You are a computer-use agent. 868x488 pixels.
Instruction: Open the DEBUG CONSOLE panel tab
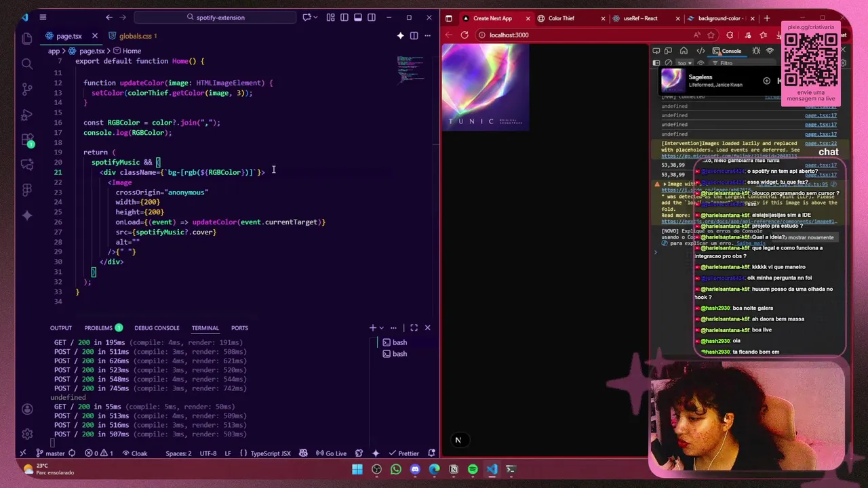pyautogui.click(x=157, y=328)
